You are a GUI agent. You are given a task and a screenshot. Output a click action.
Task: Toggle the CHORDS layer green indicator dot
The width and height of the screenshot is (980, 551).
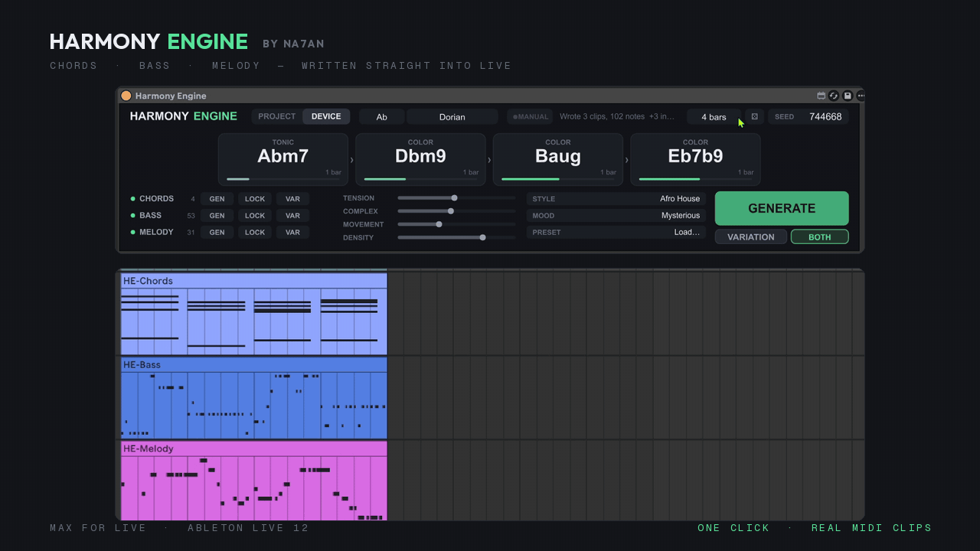coord(133,199)
